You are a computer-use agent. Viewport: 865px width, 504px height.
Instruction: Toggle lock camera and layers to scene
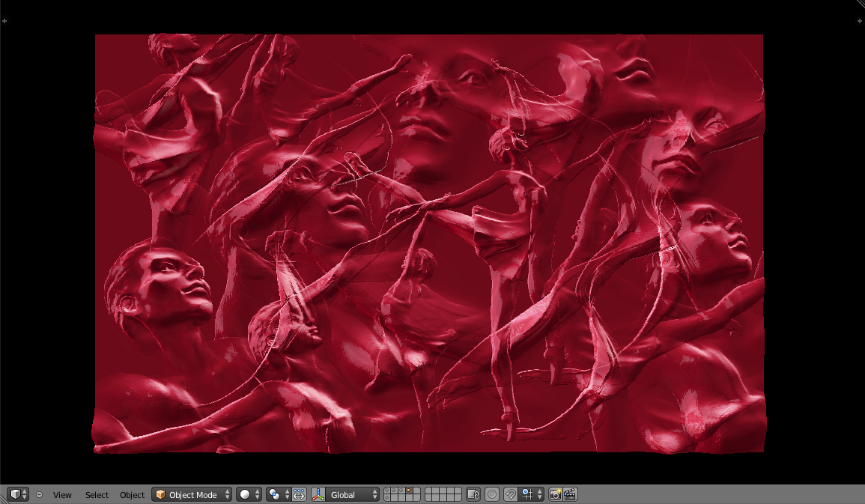click(473, 494)
